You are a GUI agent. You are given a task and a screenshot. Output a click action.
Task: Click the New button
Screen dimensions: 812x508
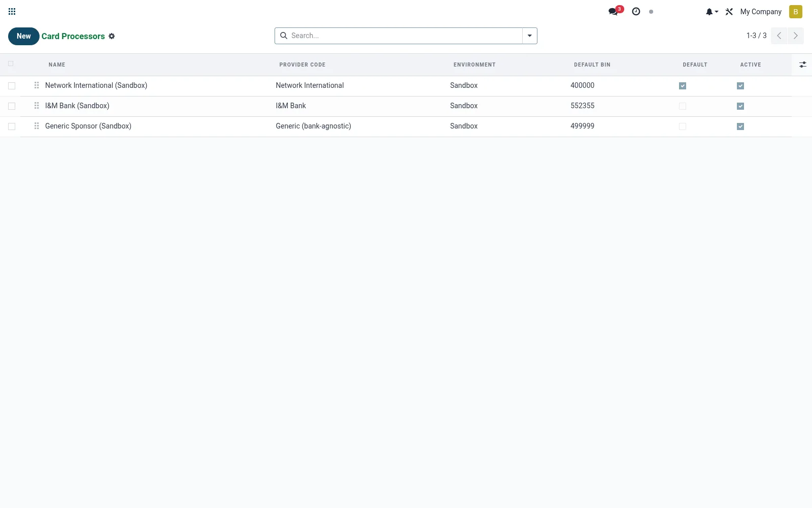[24, 36]
